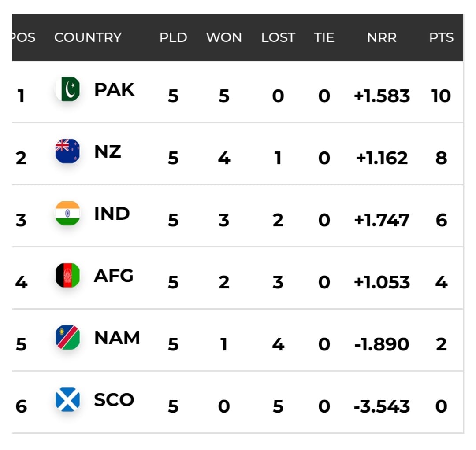Select the NRR column header
476x450 pixels.
point(382,37)
